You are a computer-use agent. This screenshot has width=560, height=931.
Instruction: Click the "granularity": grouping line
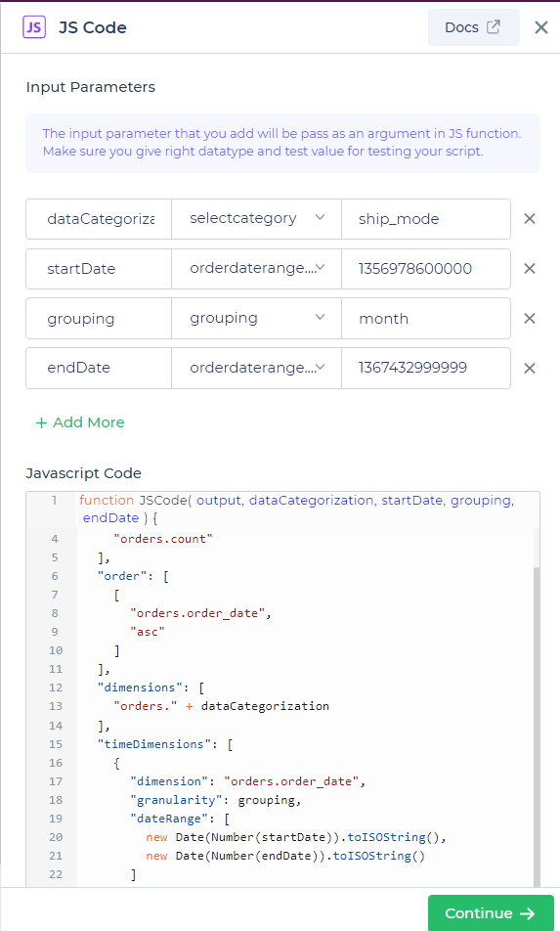point(216,800)
